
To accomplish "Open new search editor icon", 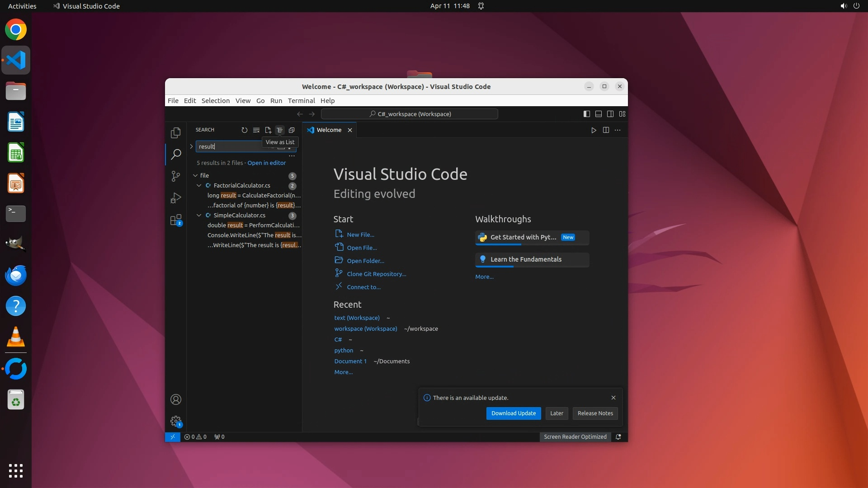I will [268, 130].
